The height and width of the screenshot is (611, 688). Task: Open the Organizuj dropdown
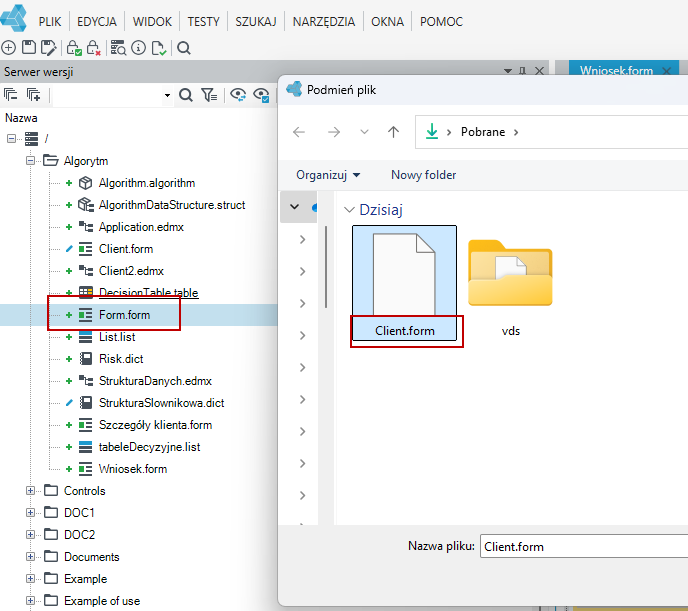coord(328,175)
